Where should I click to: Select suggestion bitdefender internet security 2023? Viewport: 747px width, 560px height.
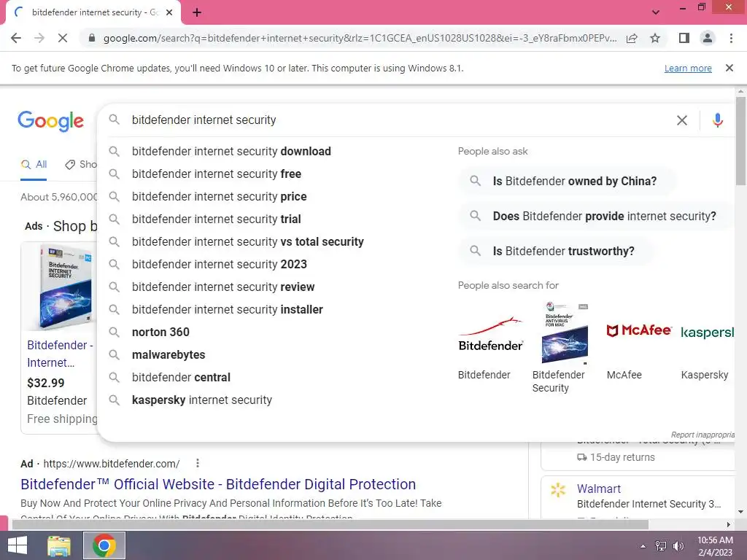click(219, 264)
